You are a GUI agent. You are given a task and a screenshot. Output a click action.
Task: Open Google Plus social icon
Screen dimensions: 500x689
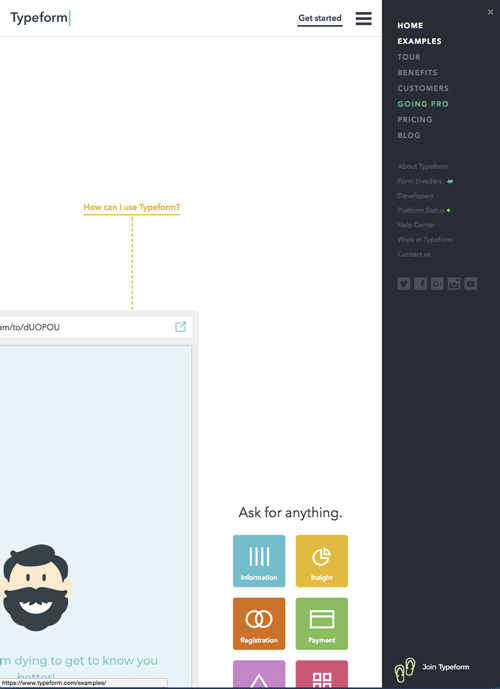coord(437,284)
